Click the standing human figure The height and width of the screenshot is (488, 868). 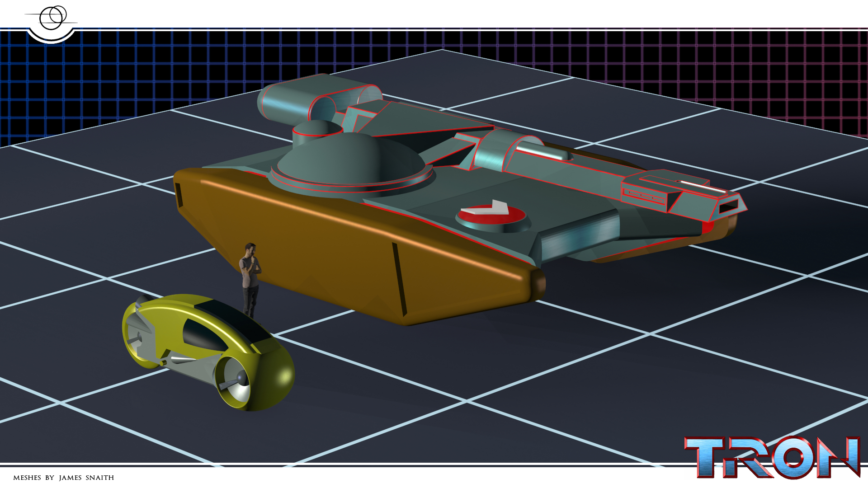point(250,280)
